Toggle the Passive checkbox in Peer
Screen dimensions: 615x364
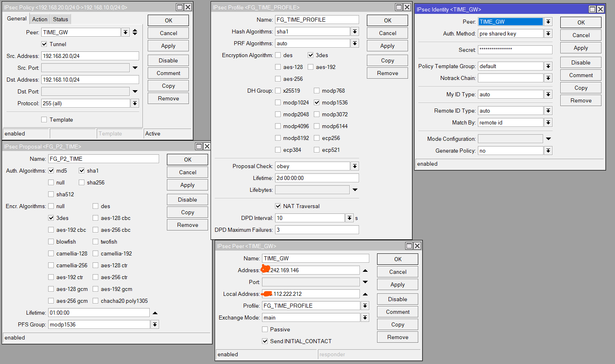click(x=265, y=329)
